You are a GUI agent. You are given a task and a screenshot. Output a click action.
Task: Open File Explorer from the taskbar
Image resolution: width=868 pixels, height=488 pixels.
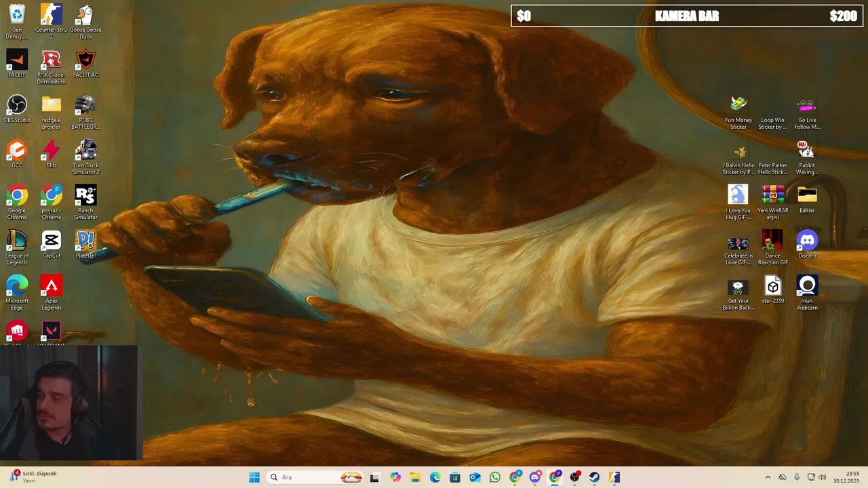pos(415,477)
